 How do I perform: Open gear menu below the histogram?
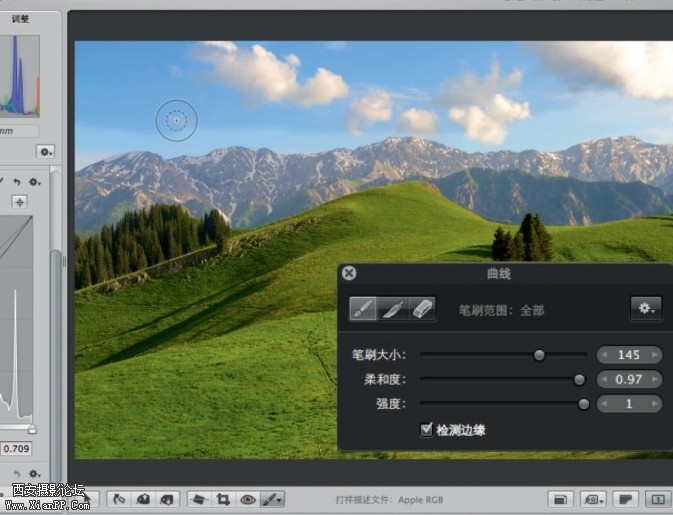coord(45,151)
